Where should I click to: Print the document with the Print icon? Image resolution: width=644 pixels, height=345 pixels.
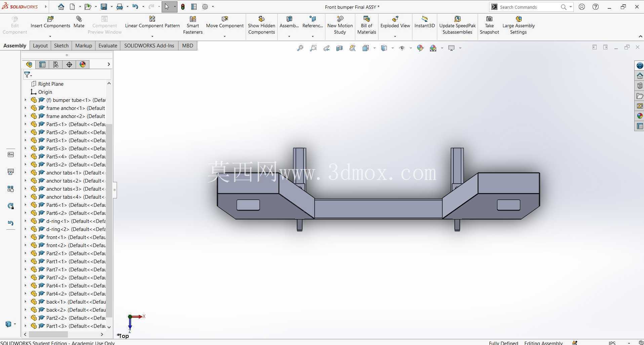point(120,7)
